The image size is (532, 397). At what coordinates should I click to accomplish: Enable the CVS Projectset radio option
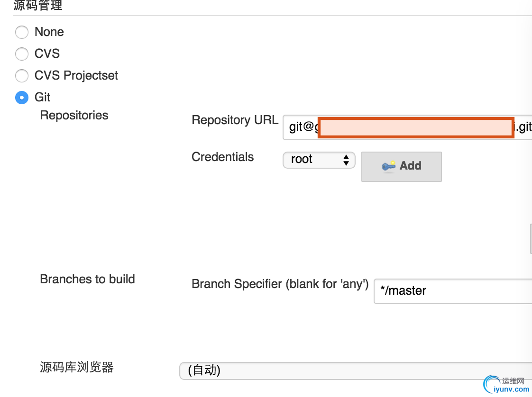(x=22, y=76)
